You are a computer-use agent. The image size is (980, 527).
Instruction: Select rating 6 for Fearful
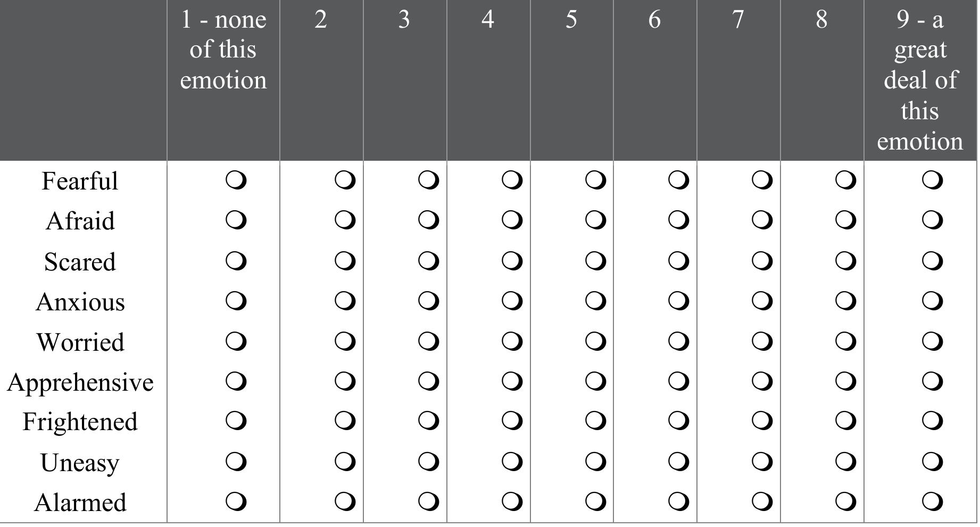pos(678,180)
